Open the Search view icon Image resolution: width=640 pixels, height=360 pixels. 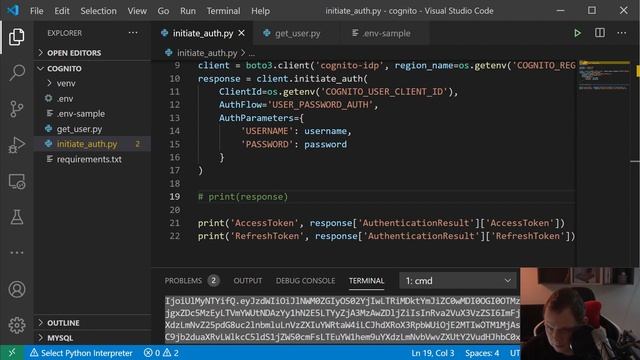[16, 73]
